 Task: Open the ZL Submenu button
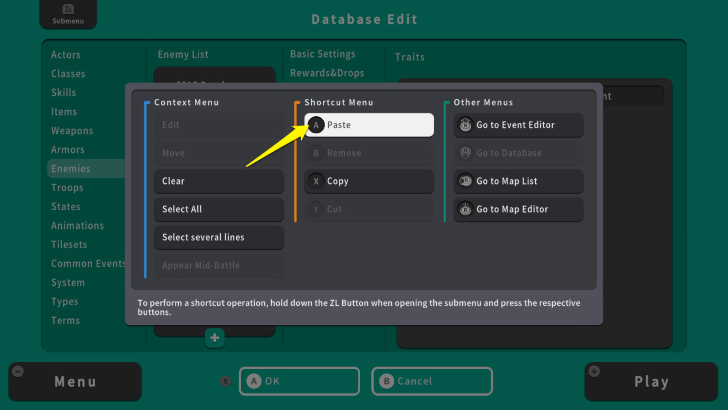[x=68, y=14]
